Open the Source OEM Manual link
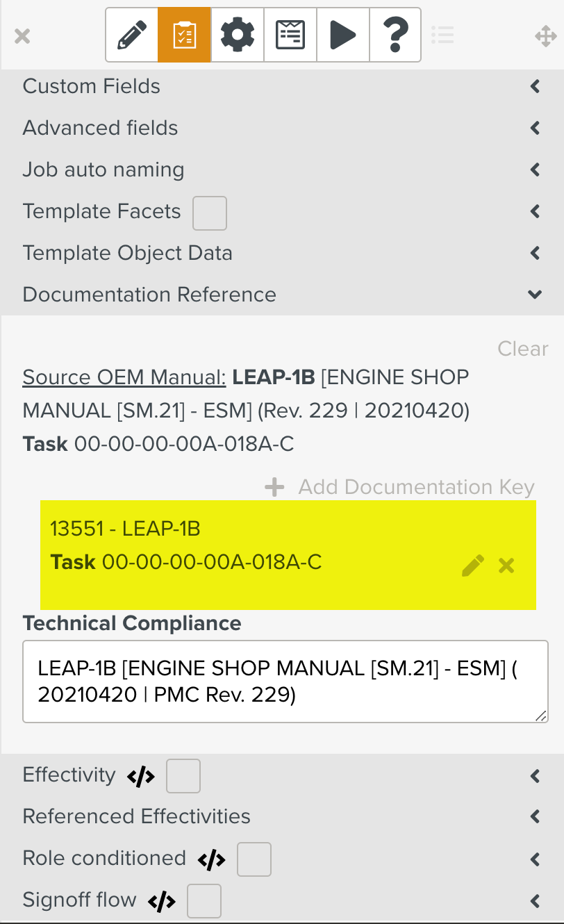 point(124,377)
